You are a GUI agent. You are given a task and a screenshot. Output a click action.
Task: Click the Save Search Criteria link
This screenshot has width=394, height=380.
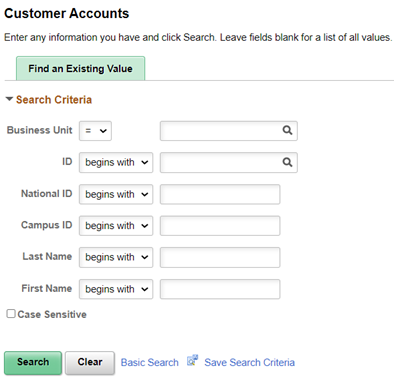pos(249,362)
